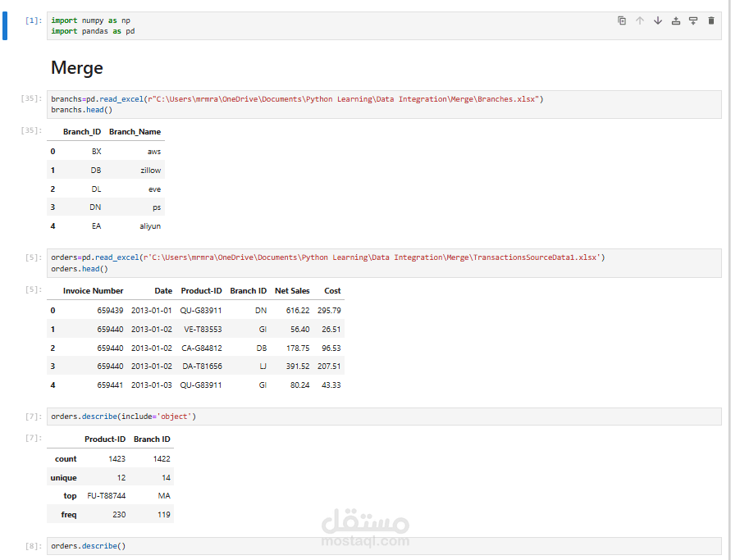The height and width of the screenshot is (560, 731).
Task: Click the 'freq' row label
Action: tap(69, 514)
